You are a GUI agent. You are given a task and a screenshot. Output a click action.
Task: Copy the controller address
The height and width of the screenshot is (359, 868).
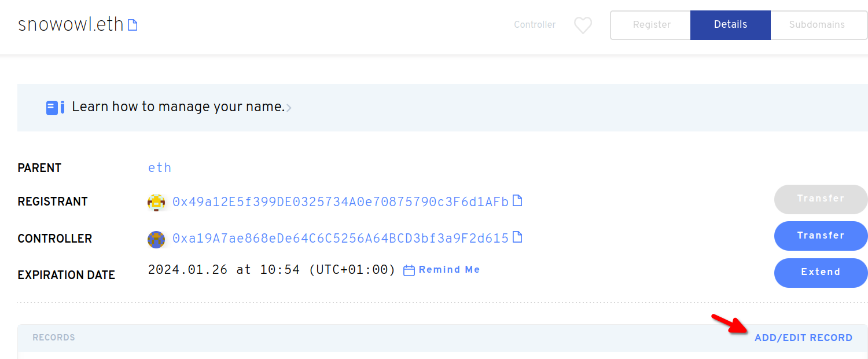pyautogui.click(x=518, y=237)
